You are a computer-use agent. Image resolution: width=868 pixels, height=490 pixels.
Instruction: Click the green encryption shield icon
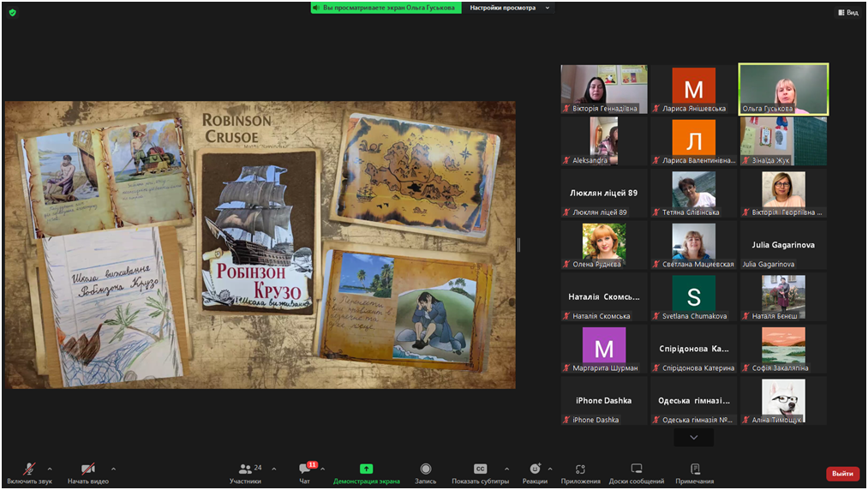pyautogui.click(x=12, y=12)
